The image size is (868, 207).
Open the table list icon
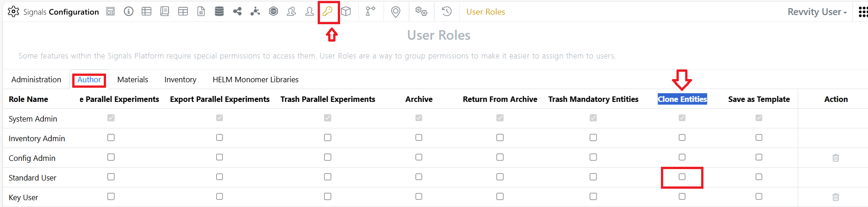pyautogui.click(x=147, y=11)
